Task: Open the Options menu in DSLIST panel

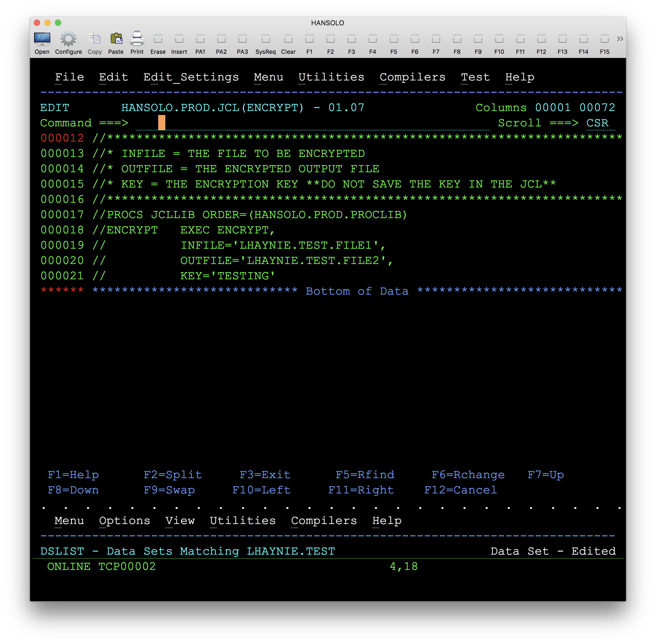Action: 124,521
